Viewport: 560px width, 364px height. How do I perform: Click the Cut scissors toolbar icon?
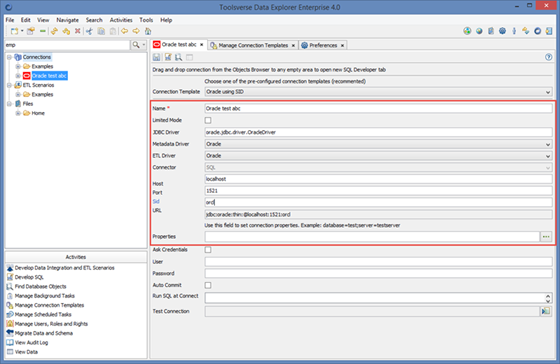89,31
